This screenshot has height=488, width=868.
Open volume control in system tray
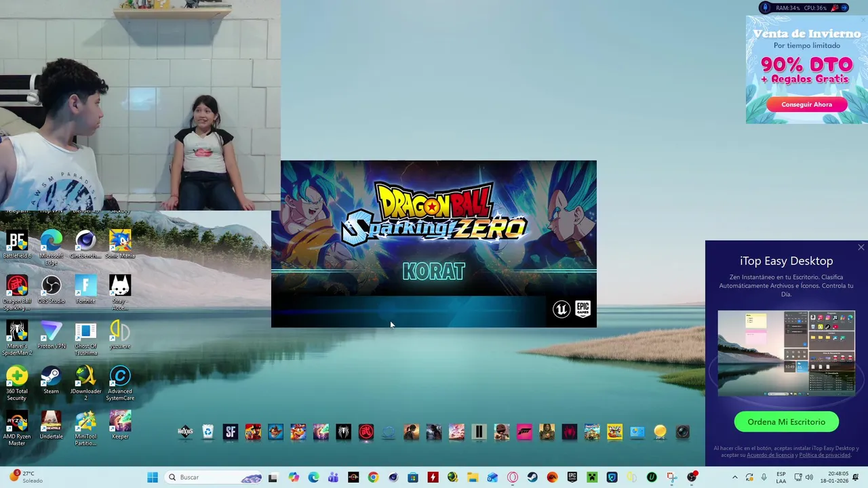pos(809,477)
